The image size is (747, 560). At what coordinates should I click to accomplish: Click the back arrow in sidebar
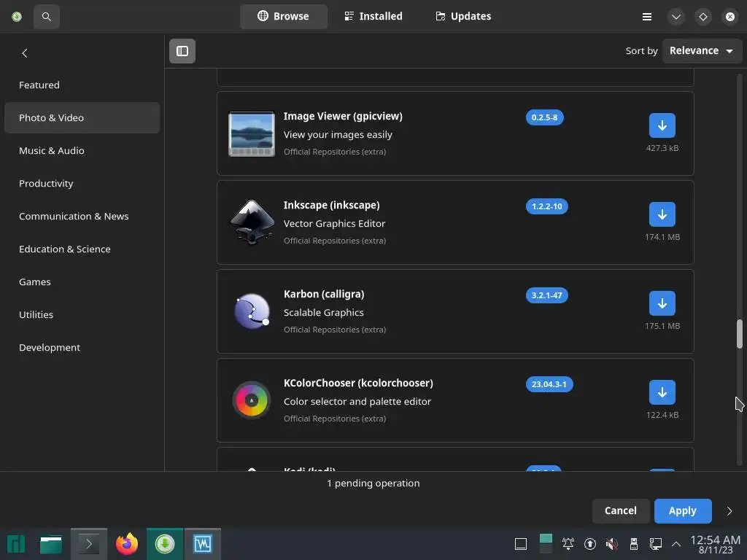(x=25, y=53)
